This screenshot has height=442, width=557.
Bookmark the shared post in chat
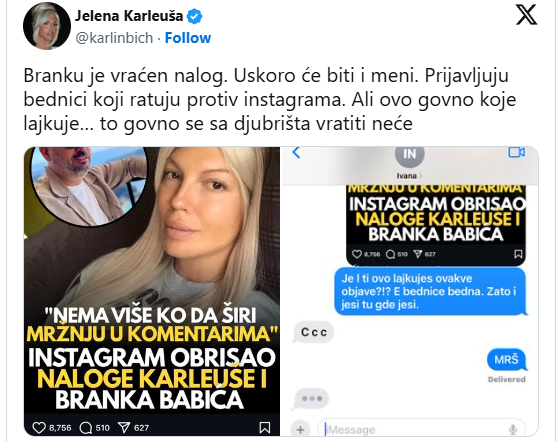[x=518, y=254]
